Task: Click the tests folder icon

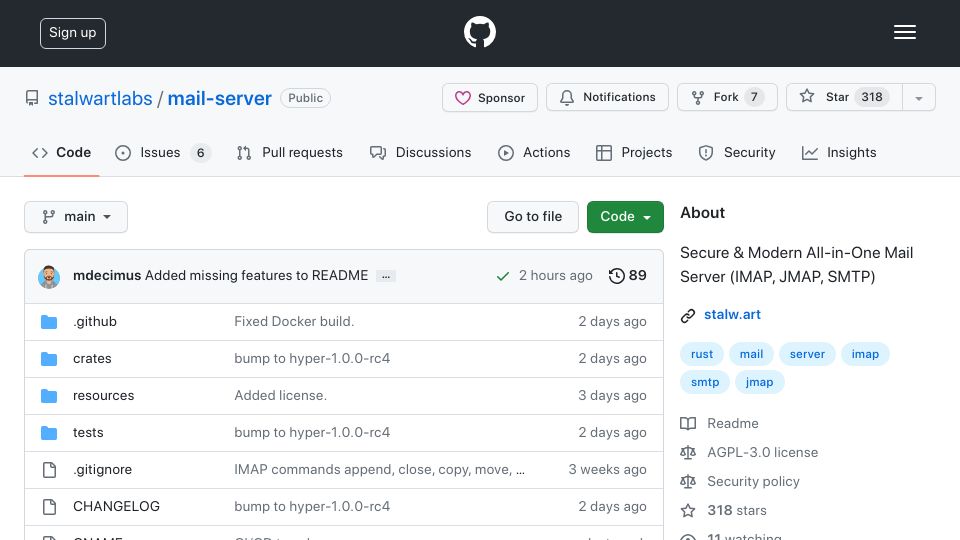Action: pos(49,433)
